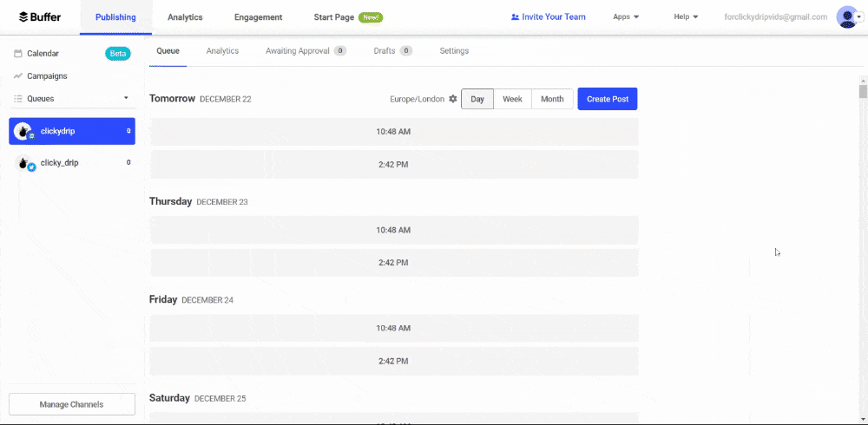The image size is (868, 425).
Task: Click the Campaigns chart icon
Action: (x=17, y=75)
